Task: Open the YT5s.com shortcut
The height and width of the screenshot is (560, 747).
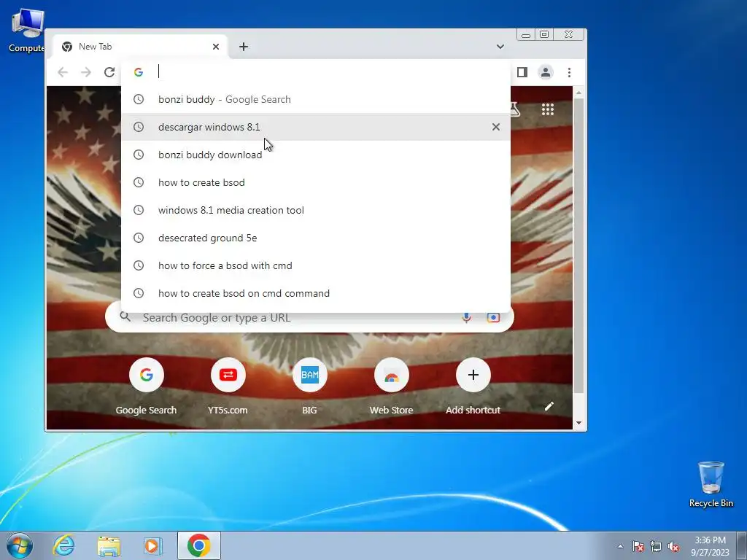Action: pyautogui.click(x=228, y=386)
